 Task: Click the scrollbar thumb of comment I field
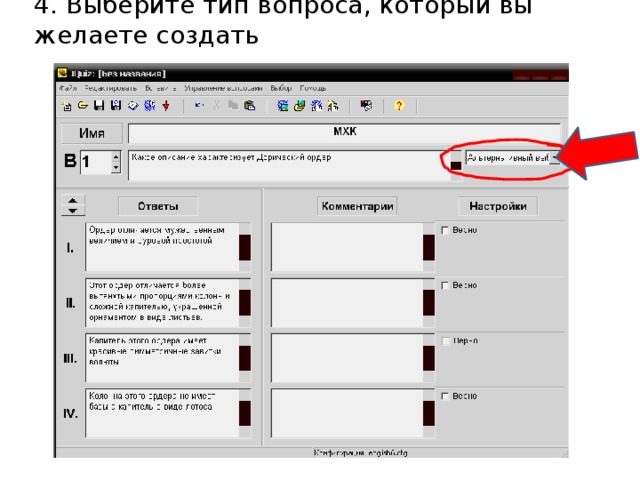tap(429, 247)
